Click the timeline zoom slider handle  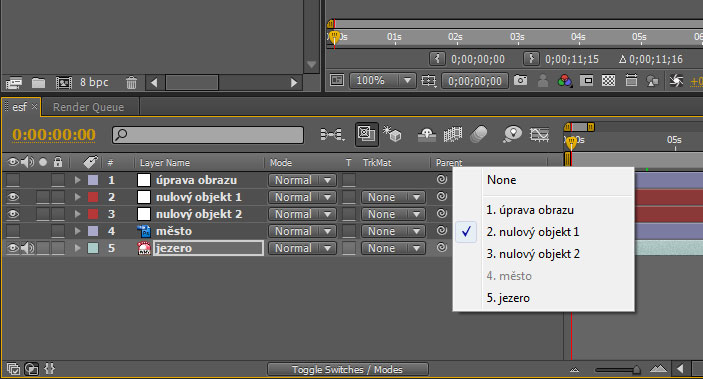(636, 370)
